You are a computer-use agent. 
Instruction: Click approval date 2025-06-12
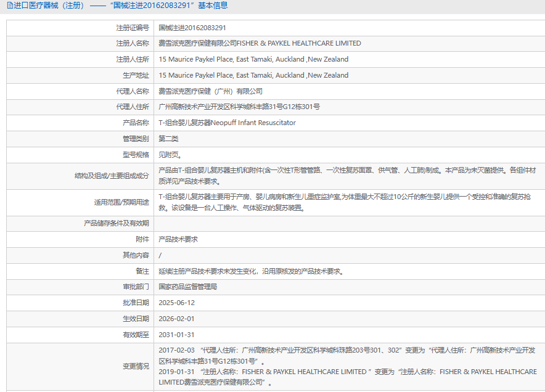point(176,303)
